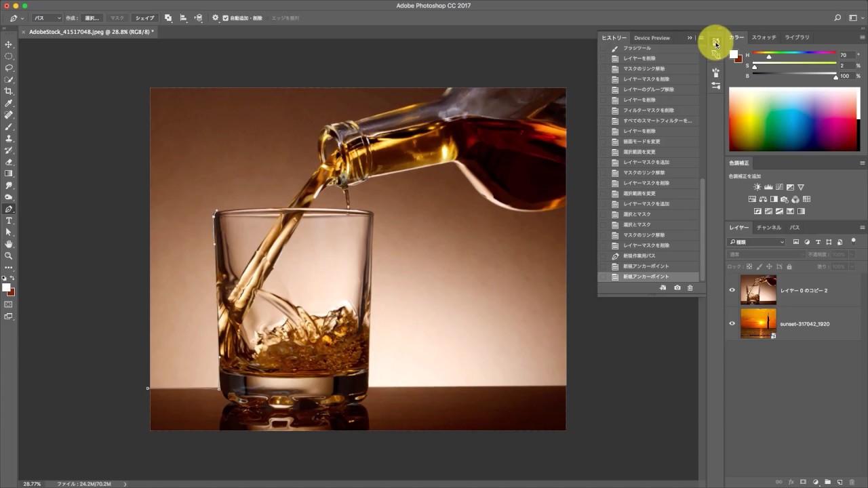Select the Pen tool in the toolbox
The image size is (868, 488).
point(9,209)
